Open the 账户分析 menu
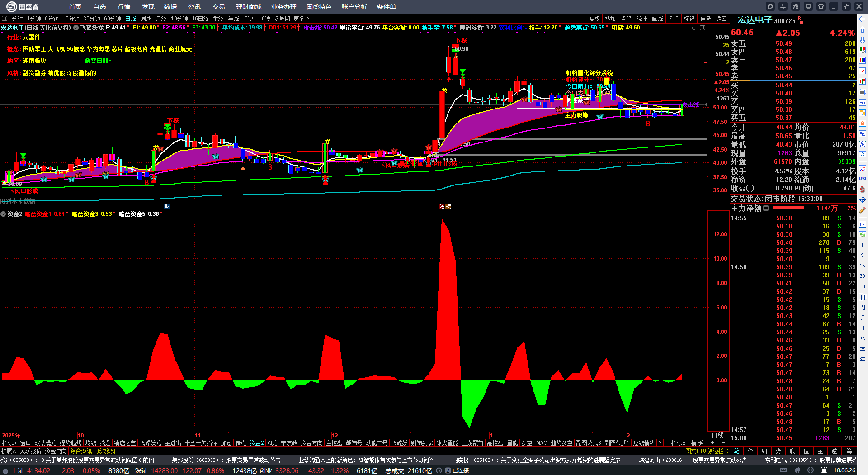Viewport: 868px width, 475px height. [x=354, y=7]
